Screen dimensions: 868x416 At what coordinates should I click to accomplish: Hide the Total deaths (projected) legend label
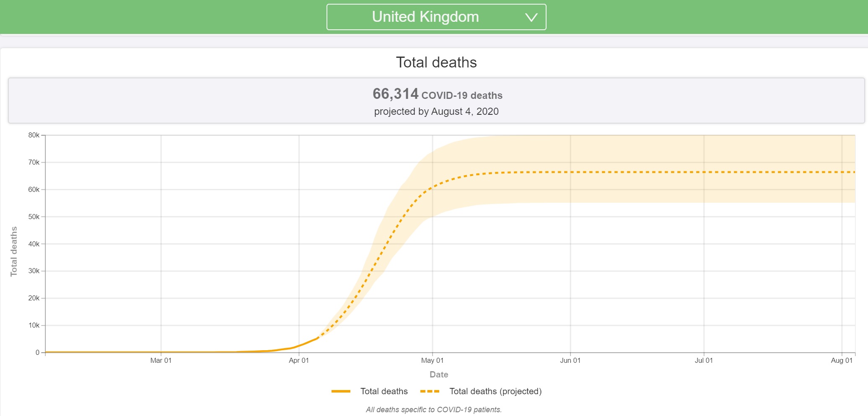pos(495,391)
